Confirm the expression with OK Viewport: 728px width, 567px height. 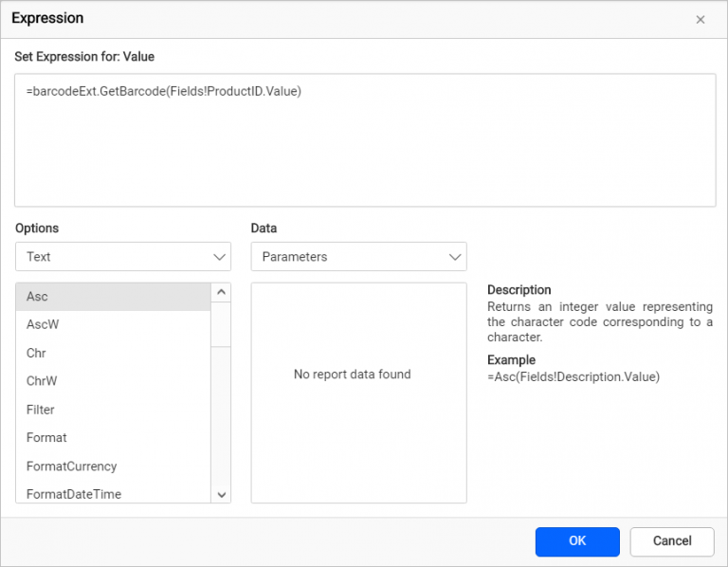point(577,541)
